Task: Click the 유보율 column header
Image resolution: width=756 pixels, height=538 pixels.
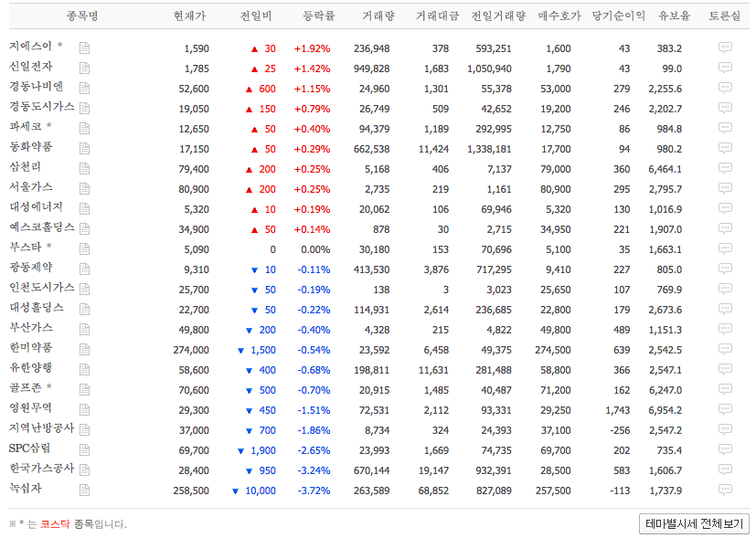Action: coord(674,16)
